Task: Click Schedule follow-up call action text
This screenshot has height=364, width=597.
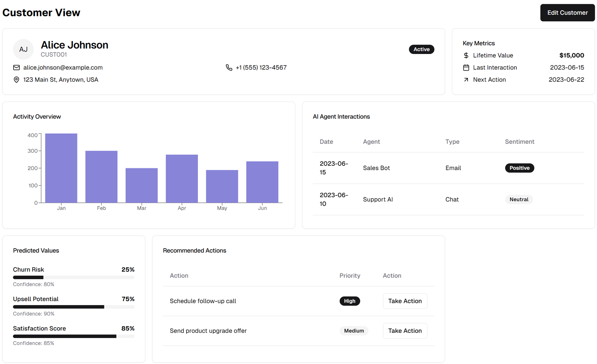Action: tap(203, 301)
